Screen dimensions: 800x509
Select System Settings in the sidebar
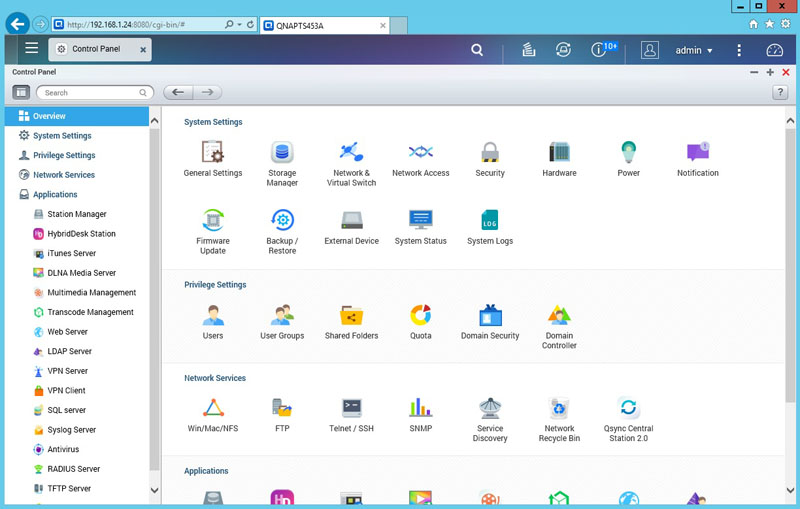61,136
